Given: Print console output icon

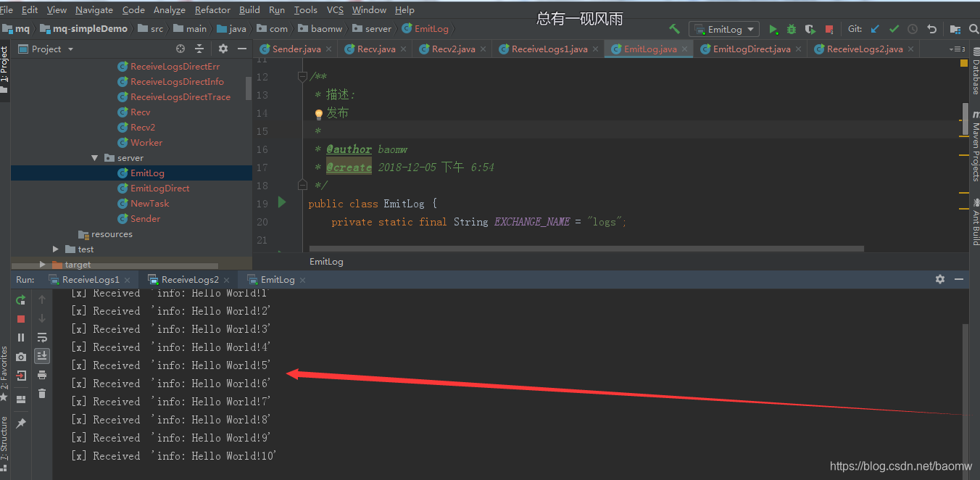Looking at the screenshot, I should click(x=42, y=375).
